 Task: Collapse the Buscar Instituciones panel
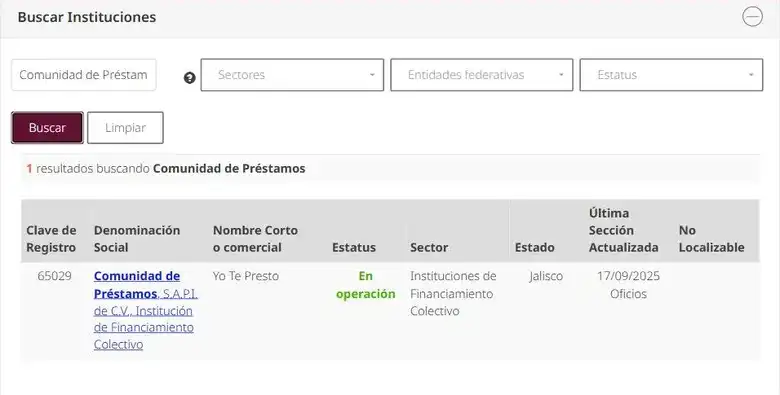(752, 16)
